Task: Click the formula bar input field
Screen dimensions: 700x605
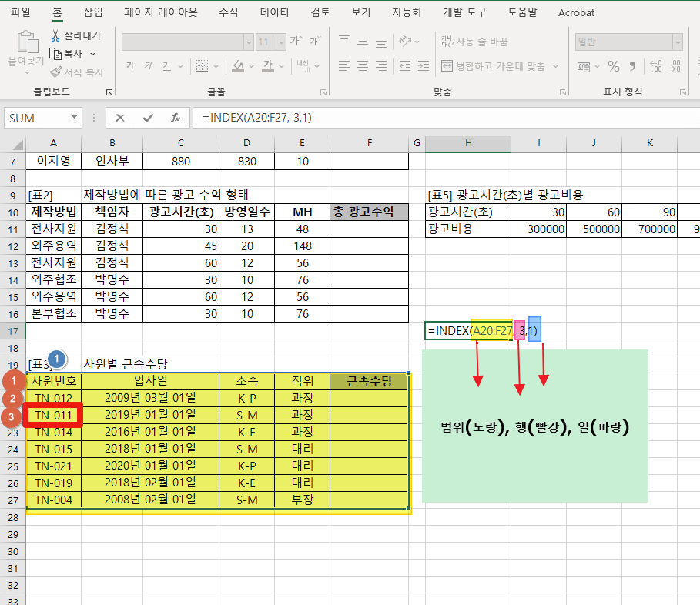Action: tap(447, 118)
